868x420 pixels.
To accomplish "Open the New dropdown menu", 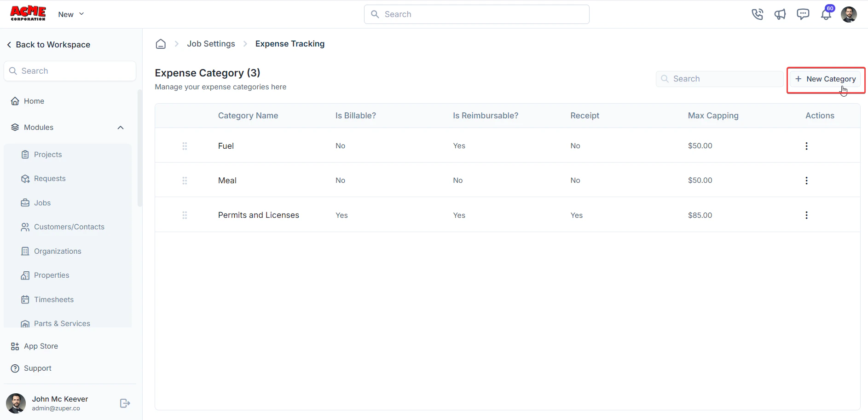I will (71, 14).
